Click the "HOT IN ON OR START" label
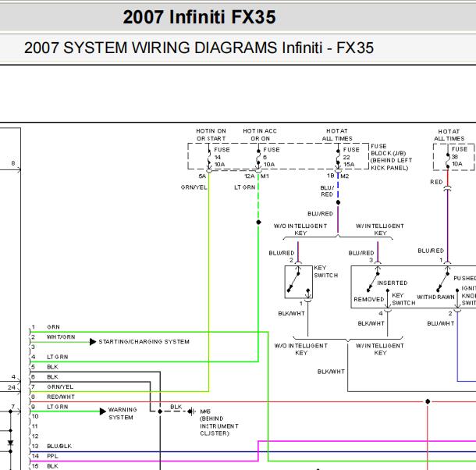 click(x=211, y=134)
